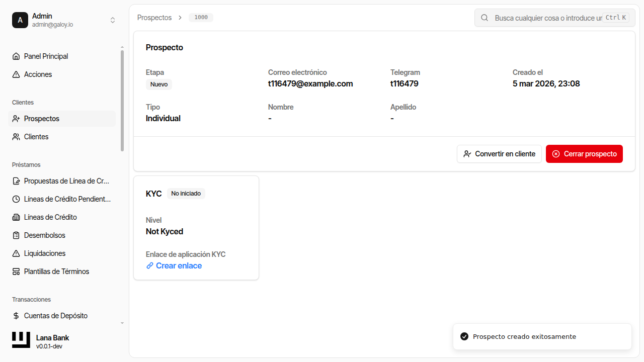This screenshot has width=644, height=362.
Task: Click the dollar icon beside Cuentas de Depósito
Action: pos(16,316)
